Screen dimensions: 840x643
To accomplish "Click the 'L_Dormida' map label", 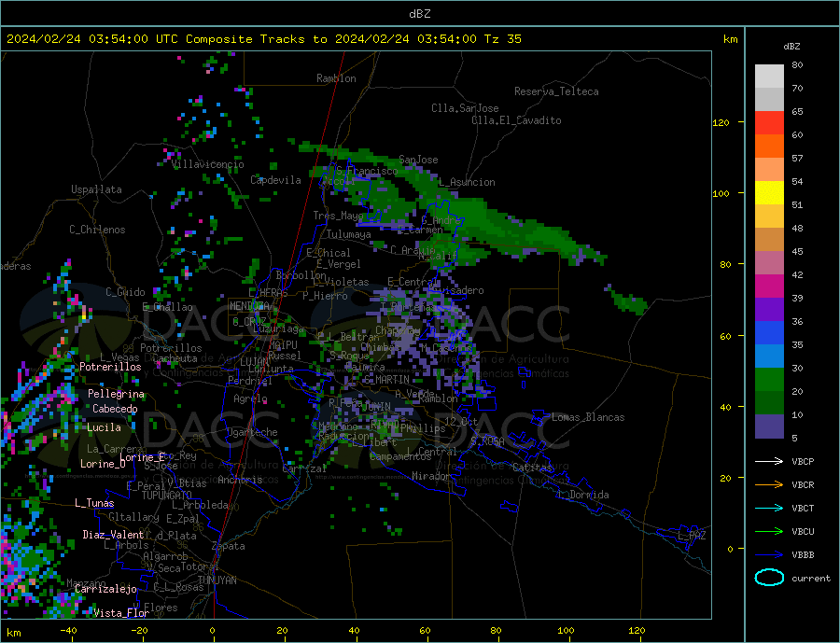I will click(x=584, y=495).
